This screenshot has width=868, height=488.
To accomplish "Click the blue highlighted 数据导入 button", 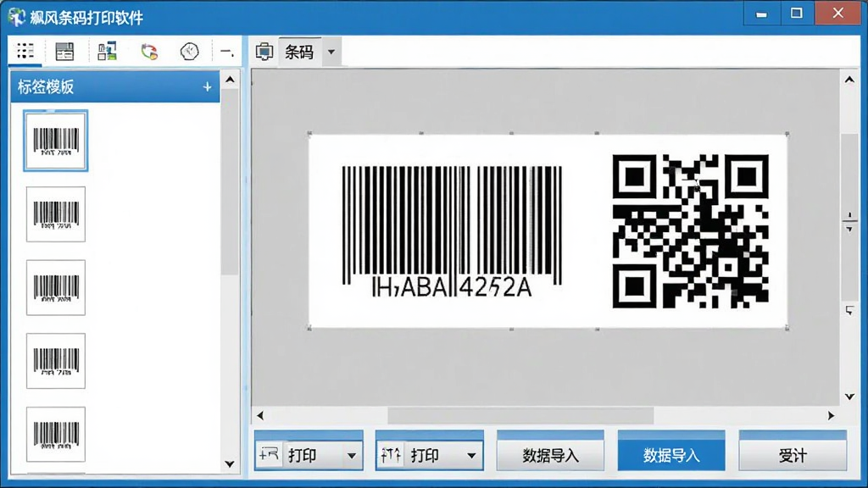I will tap(671, 451).
